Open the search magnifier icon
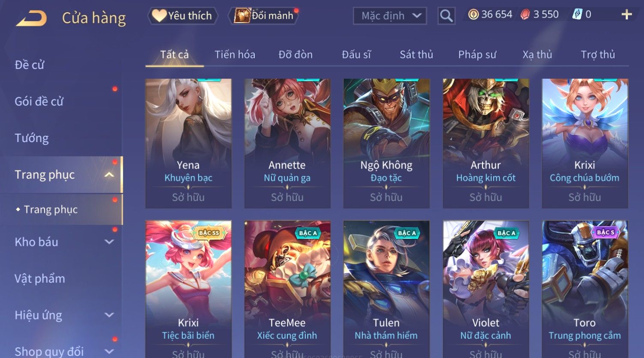 click(x=446, y=16)
